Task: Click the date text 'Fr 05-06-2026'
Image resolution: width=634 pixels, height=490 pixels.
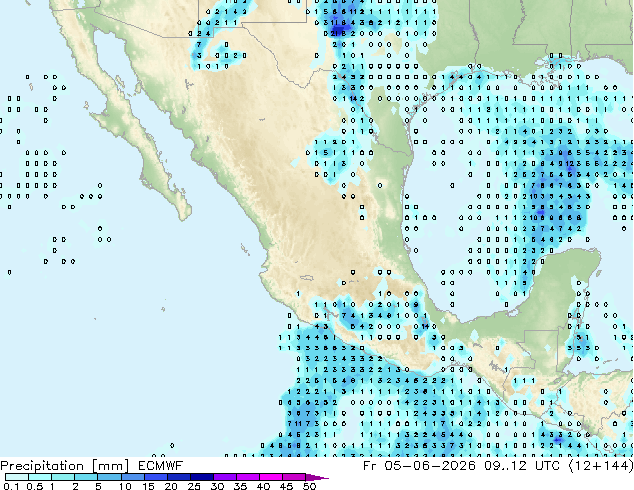Action: pos(419,466)
